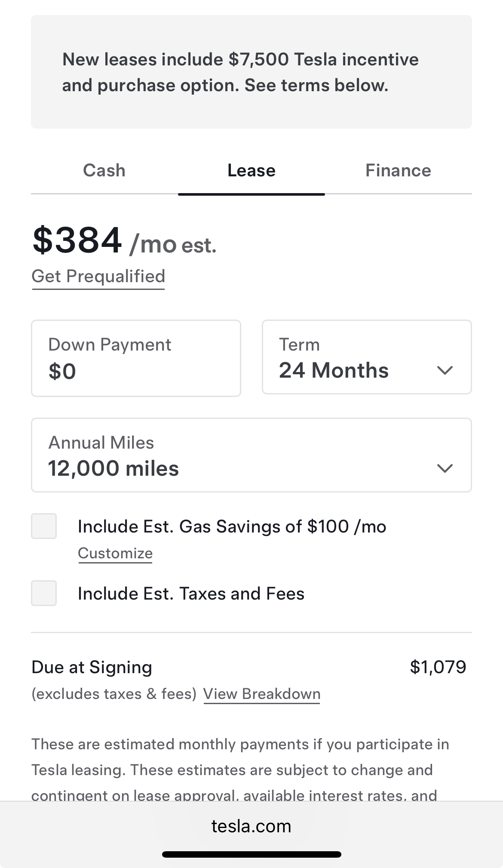Tap the home indicator bar
503x868 pixels.
(x=252, y=855)
